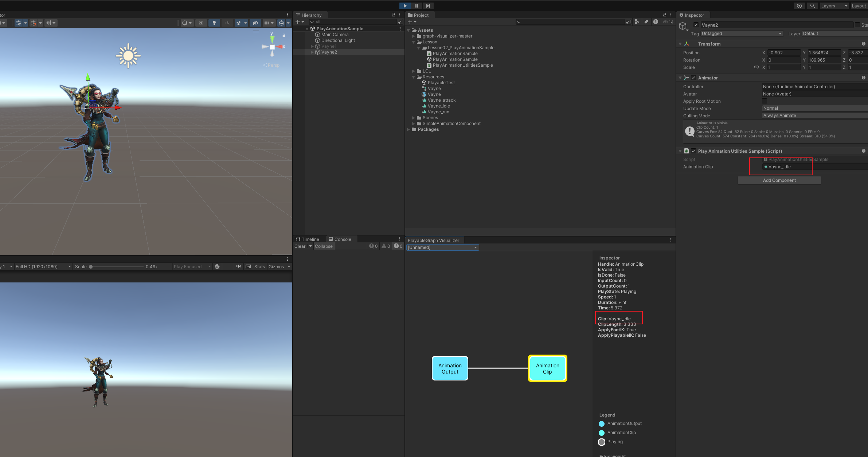Toggle scene lighting with the lightbulb icon

pos(214,23)
